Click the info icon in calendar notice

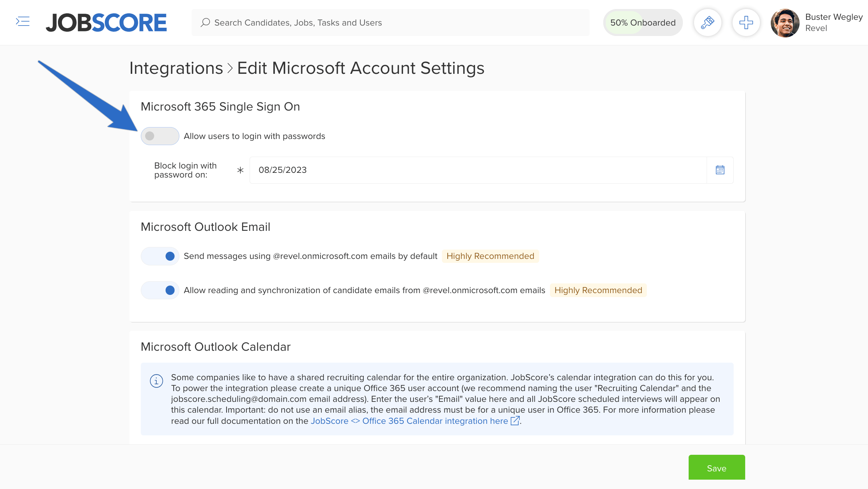point(156,381)
